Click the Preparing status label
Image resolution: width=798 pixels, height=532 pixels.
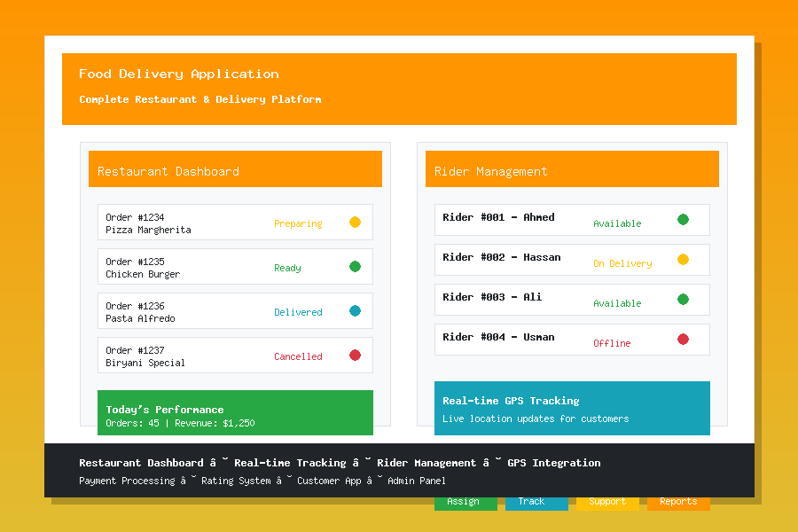[298, 223]
